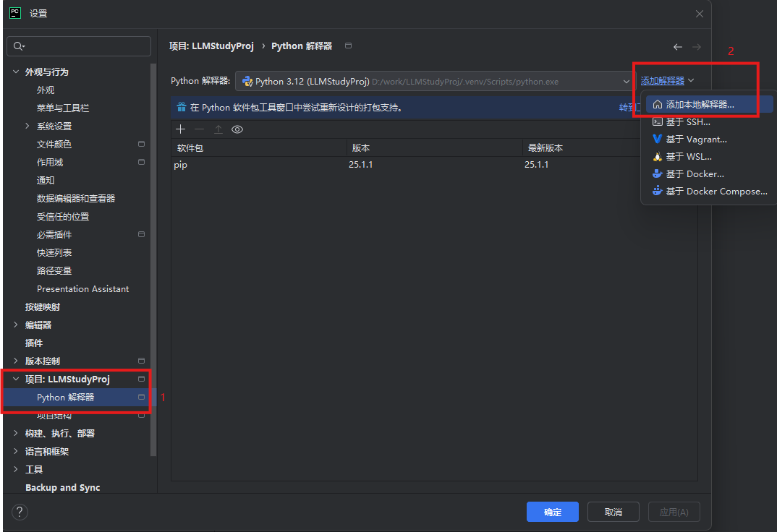The image size is (777, 532).
Task: Open 菜单与工具栏 settings page
Action: click(63, 108)
